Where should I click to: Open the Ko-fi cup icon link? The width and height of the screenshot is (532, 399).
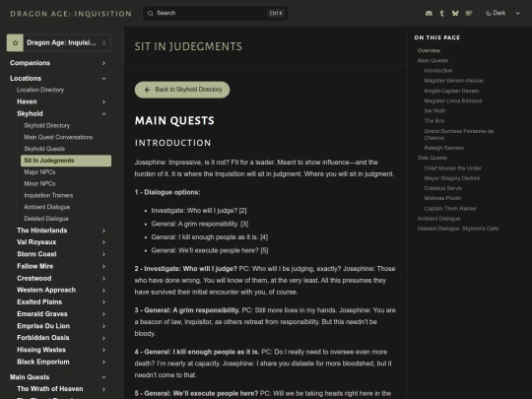[x=469, y=13]
